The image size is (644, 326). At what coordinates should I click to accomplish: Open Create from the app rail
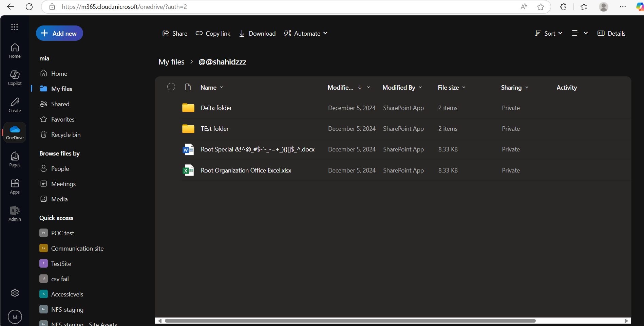click(15, 105)
